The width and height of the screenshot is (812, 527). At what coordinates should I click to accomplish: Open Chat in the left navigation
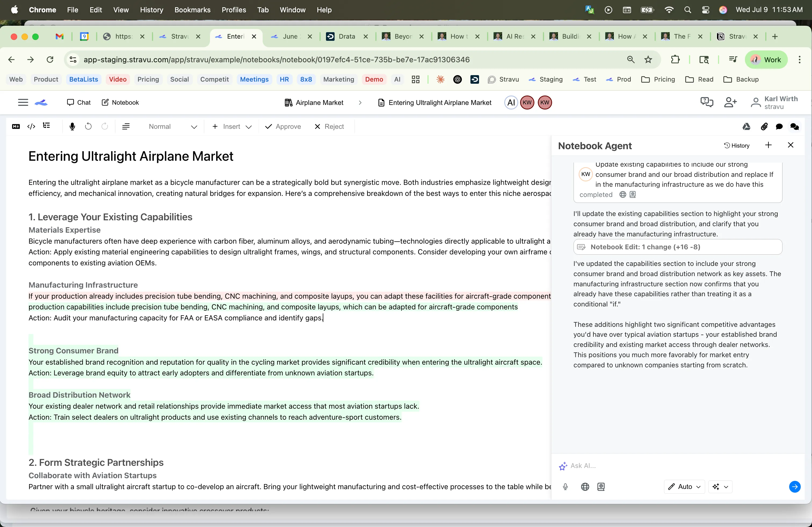click(79, 102)
